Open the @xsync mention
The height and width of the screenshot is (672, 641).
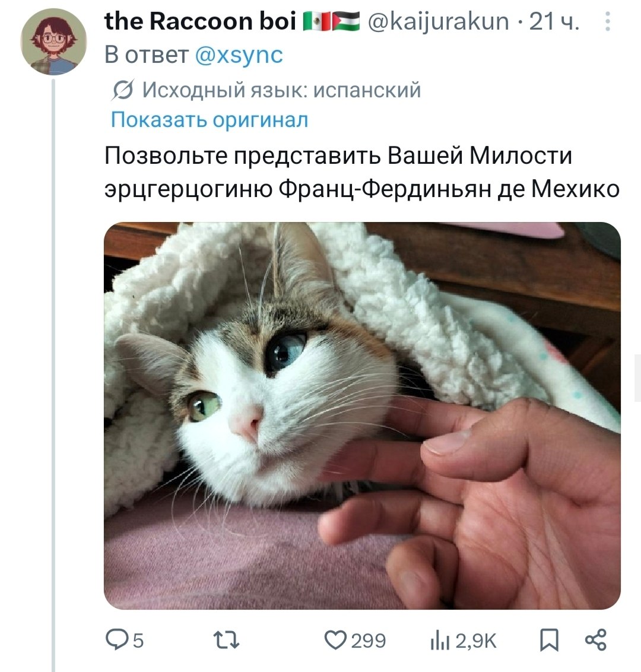239,55
